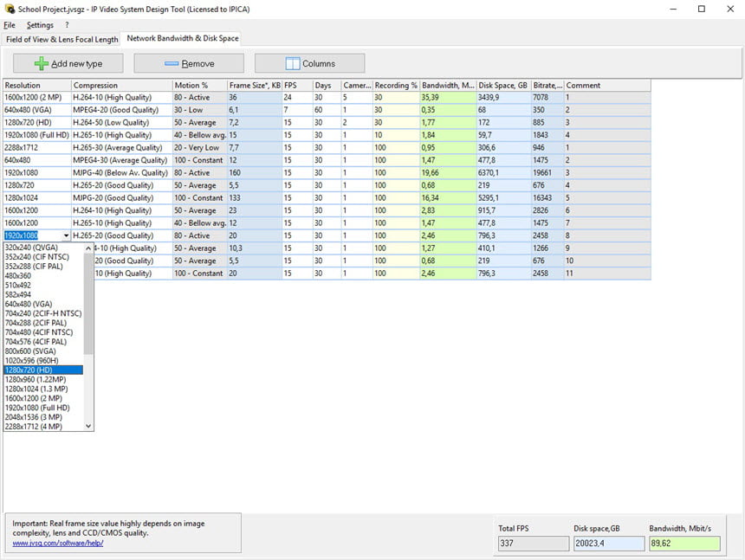Choose 352x240 (CIF NTSC) resolution
The width and height of the screenshot is (745, 560).
coord(37,257)
